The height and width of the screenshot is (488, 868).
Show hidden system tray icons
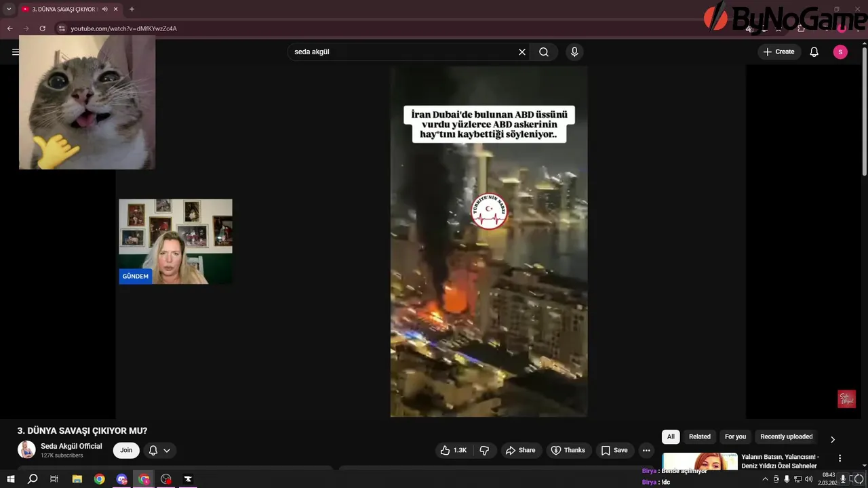(x=766, y=479)
